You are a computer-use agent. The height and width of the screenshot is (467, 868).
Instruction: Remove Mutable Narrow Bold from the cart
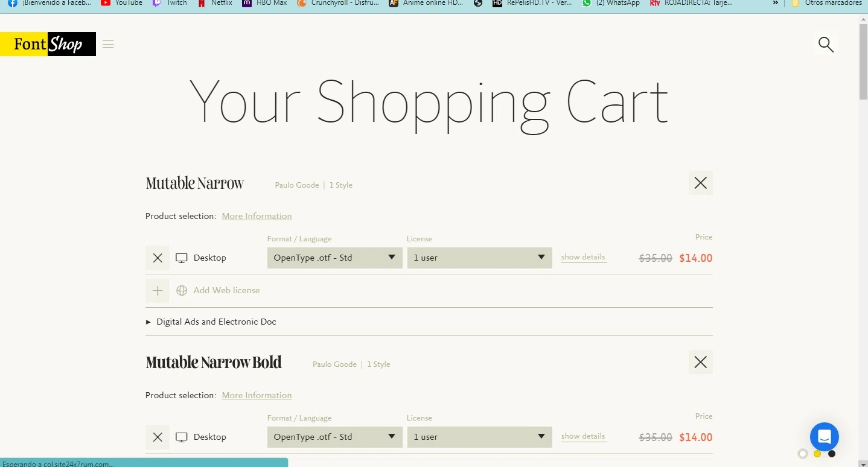coord(700,362)
